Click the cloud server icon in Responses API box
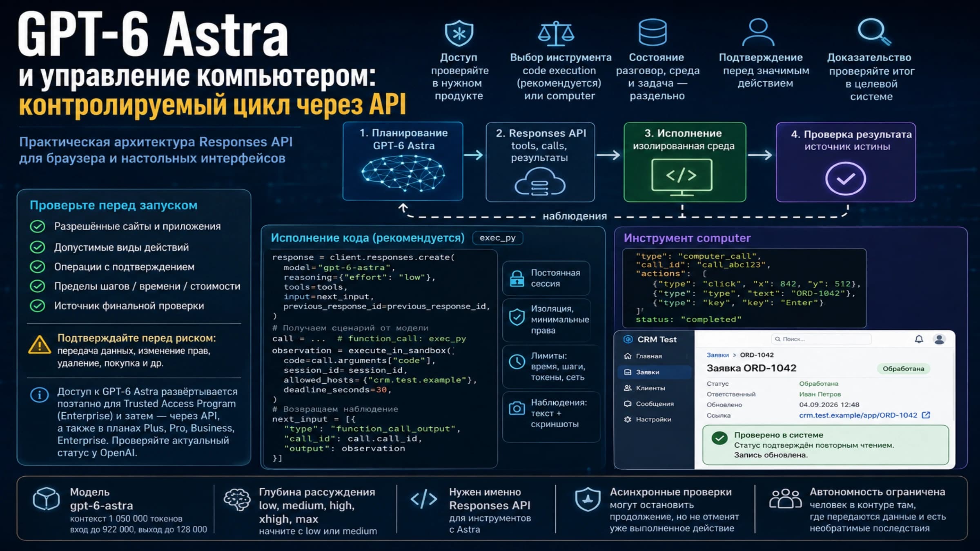Screen dimensions: 980x551 [540, 182]
